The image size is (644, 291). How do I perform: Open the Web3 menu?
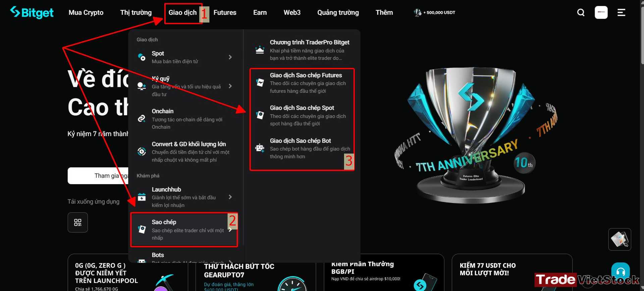292,12
